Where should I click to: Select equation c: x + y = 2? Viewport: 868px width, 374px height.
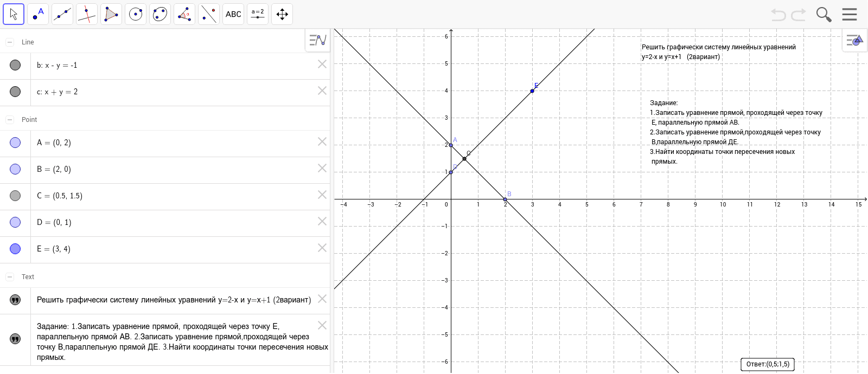coord(57,92)
